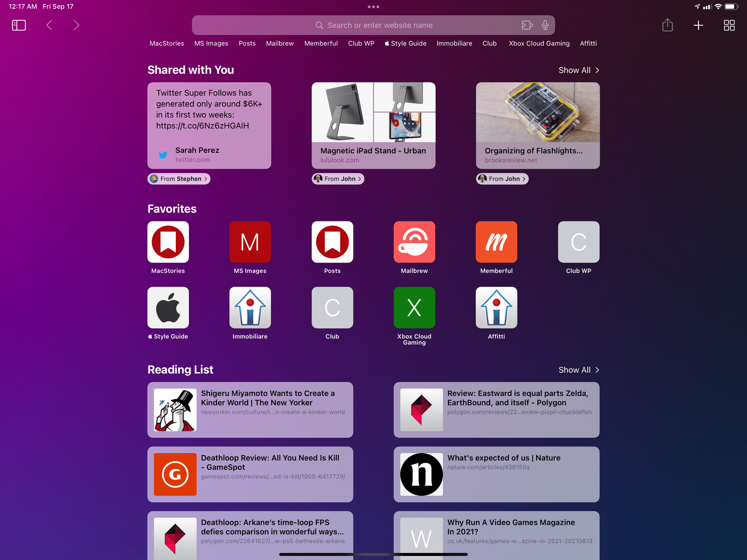Click Posts favorites tab label
This screenshot has width=747, height=560.
(x=332, y=271)
